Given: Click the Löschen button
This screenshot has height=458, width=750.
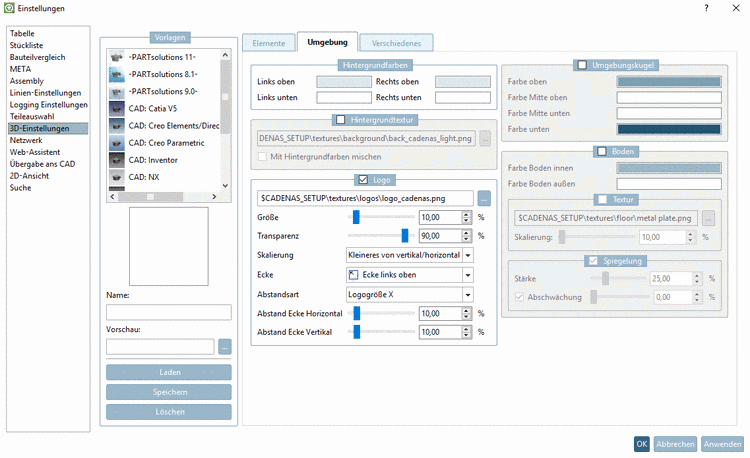Looking at the screenshot, I should pos(169,412).
